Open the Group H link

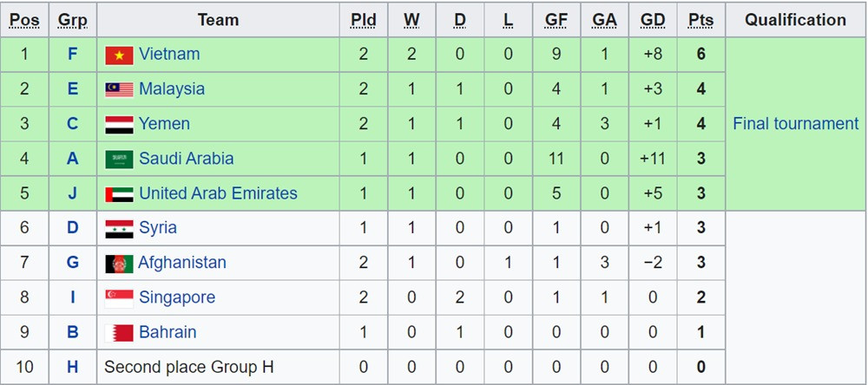pos(73,367)
